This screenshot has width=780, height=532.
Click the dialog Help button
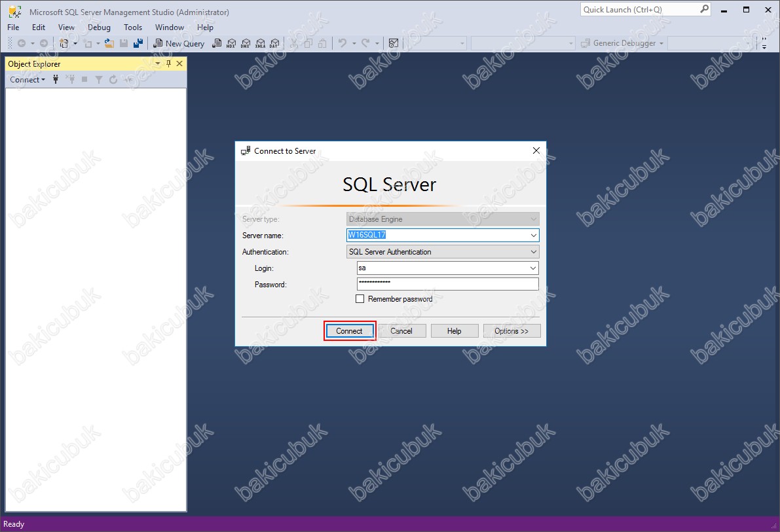(454, 331)
